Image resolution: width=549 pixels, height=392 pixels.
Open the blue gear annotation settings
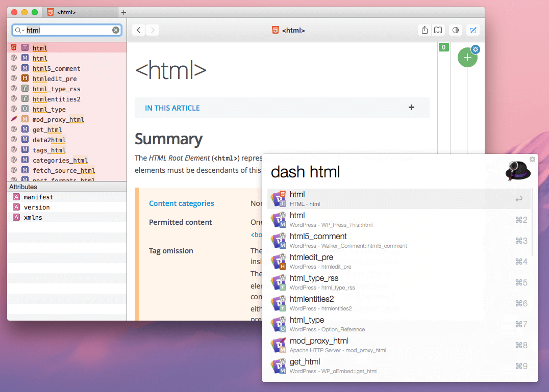[x=476, y=49]
